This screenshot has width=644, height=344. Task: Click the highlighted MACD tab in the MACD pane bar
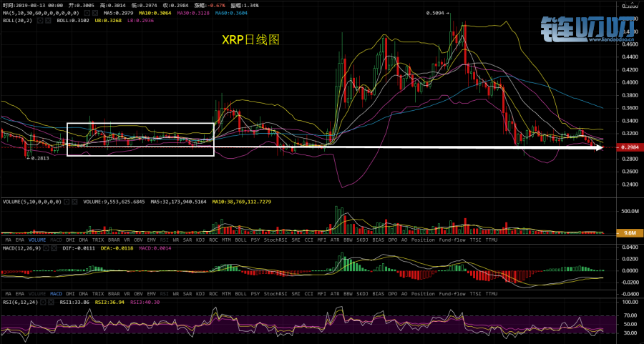click(x=56, y=294)
